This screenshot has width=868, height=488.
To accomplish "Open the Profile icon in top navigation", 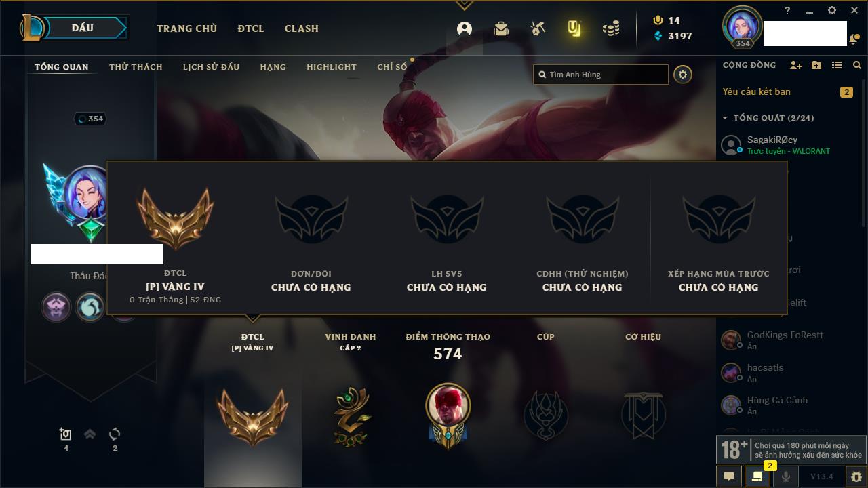I will [465, 28].
